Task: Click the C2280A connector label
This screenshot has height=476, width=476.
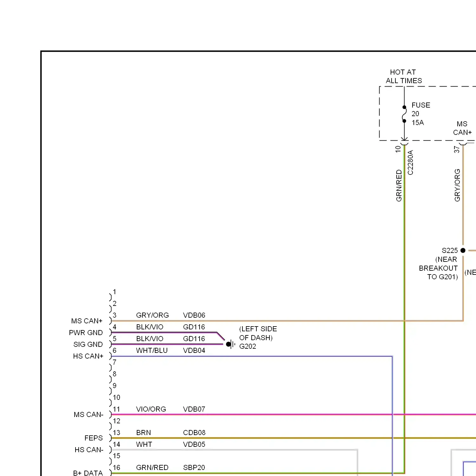Action: click(x=410, y=162)
